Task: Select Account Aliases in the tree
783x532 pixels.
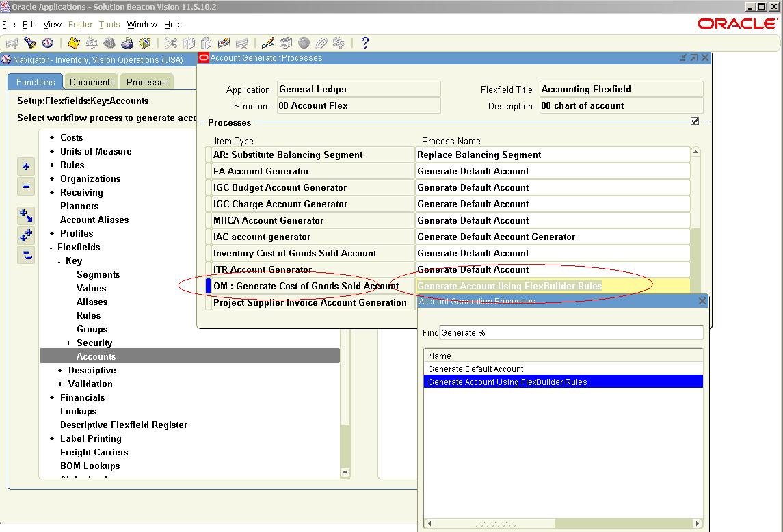Action: click(94, 220)
